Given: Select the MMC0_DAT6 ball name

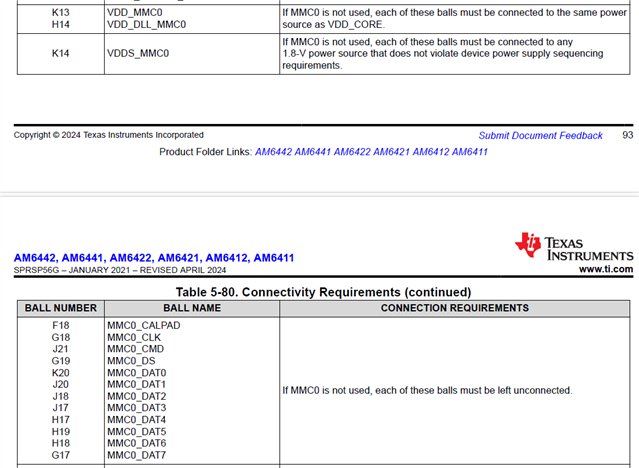Looking at the screenshot, I should [x=137, y=443].
